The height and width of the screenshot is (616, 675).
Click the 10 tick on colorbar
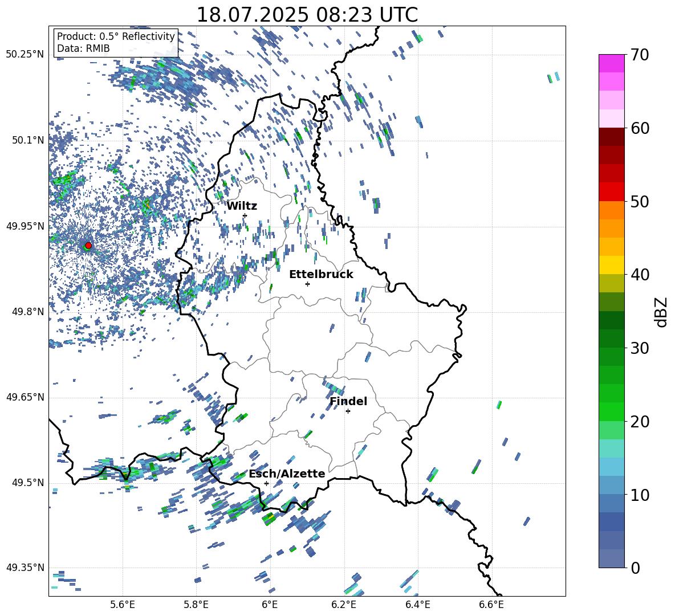[x=640, y=495]
